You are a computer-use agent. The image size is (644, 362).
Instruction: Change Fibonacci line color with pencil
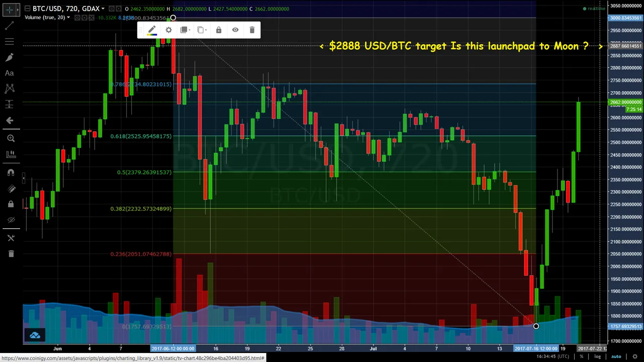[151, 30]
